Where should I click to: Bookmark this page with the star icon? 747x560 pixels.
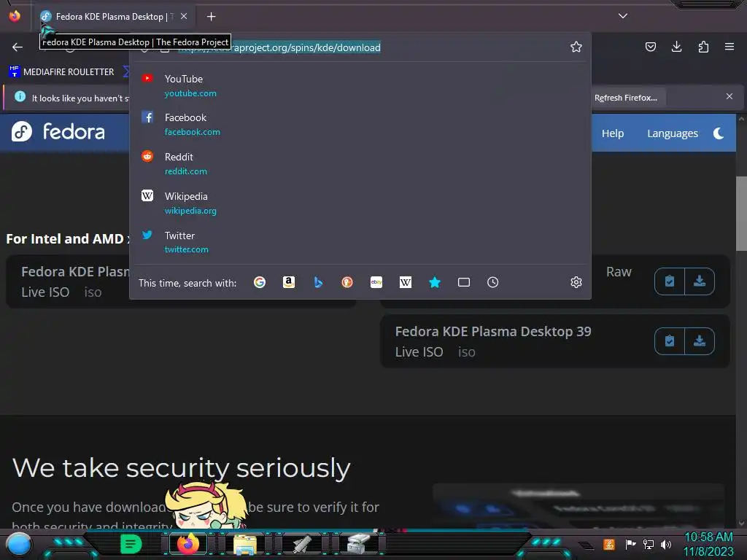coord(576,47)
